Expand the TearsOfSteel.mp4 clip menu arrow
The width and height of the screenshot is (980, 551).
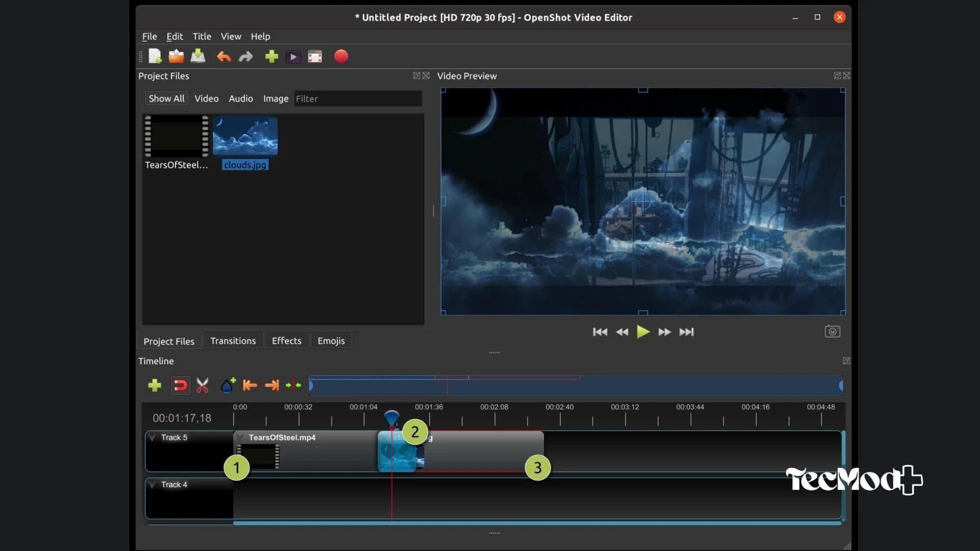point(240,437)
